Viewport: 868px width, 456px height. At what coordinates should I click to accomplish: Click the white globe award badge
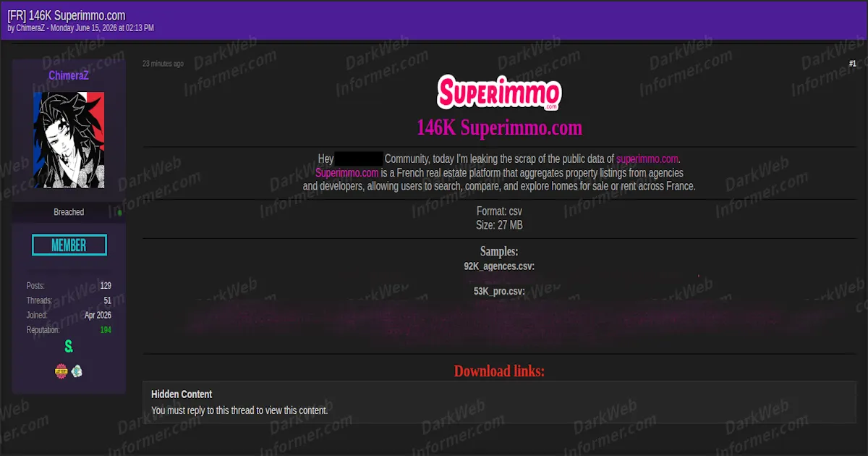point(77,371)
